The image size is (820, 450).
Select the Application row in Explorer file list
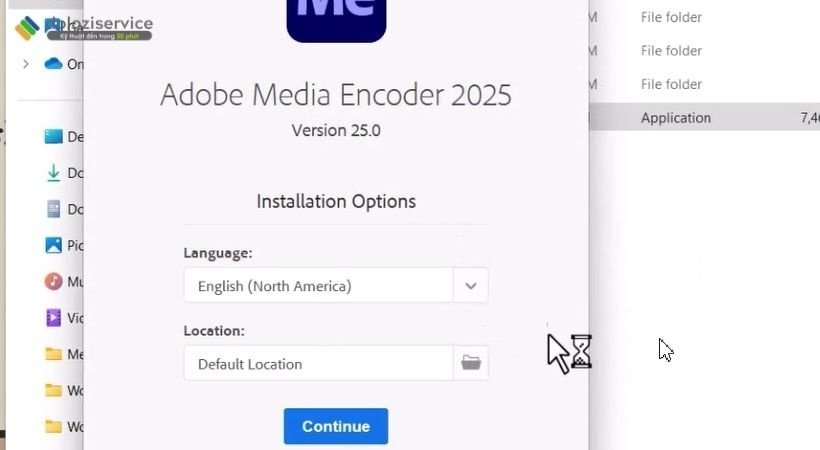[704, 117]
